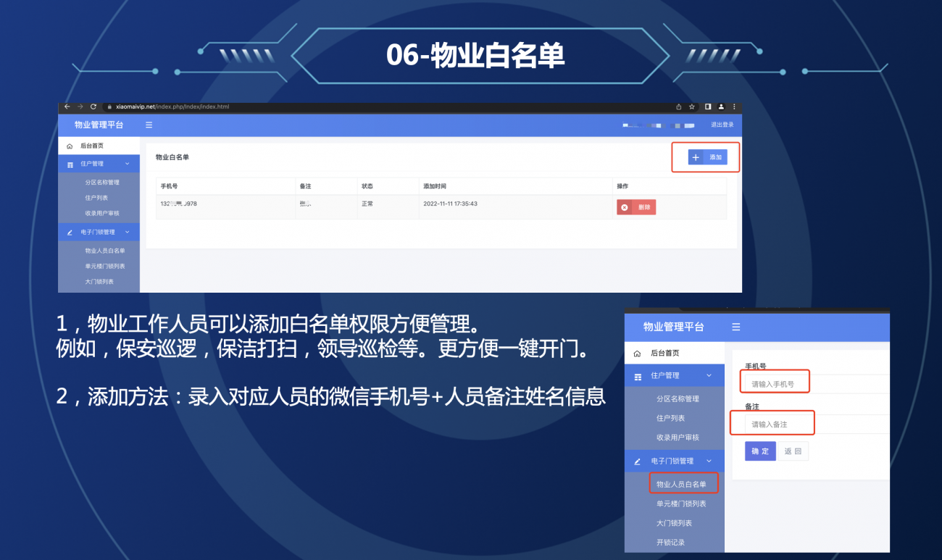The width and height of the screenshot is (942, 560).
Task: Click the browser back arrow
Action: coord(67,106)
